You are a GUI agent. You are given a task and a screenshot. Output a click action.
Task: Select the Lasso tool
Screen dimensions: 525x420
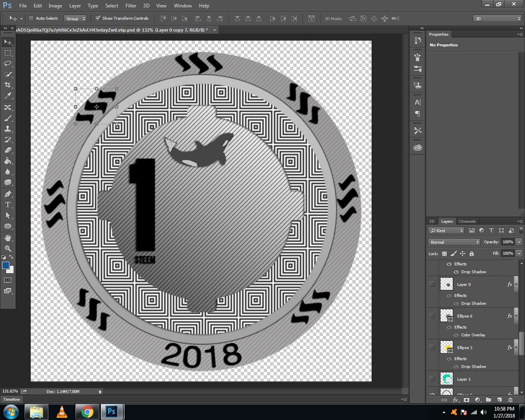[x=8, y=64]
